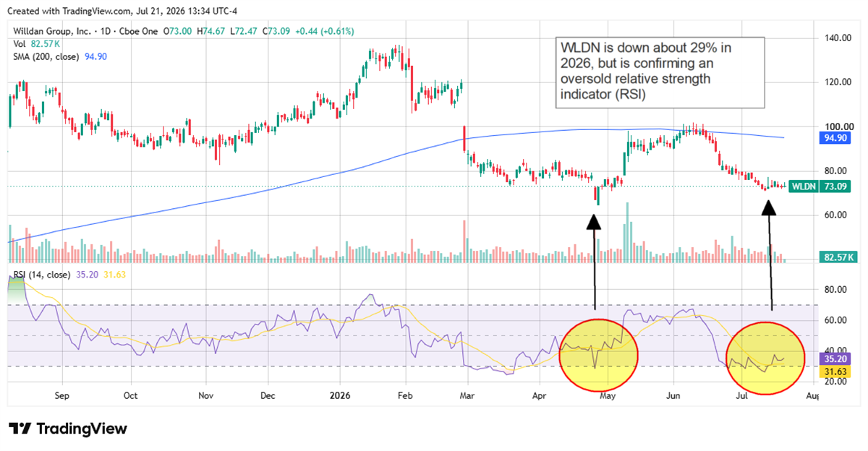Click the Apr label on time axis
Screen dimensions: 868x451
[539, 396]
